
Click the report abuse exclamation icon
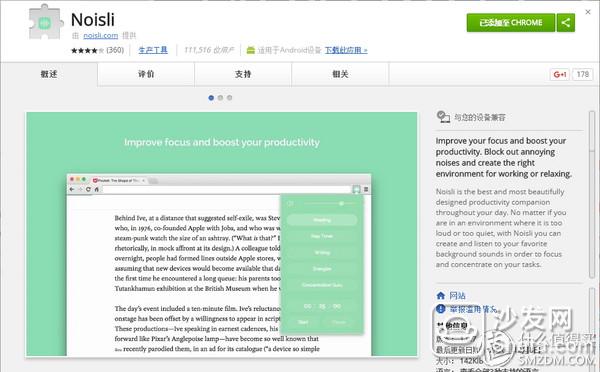[441, 308]
